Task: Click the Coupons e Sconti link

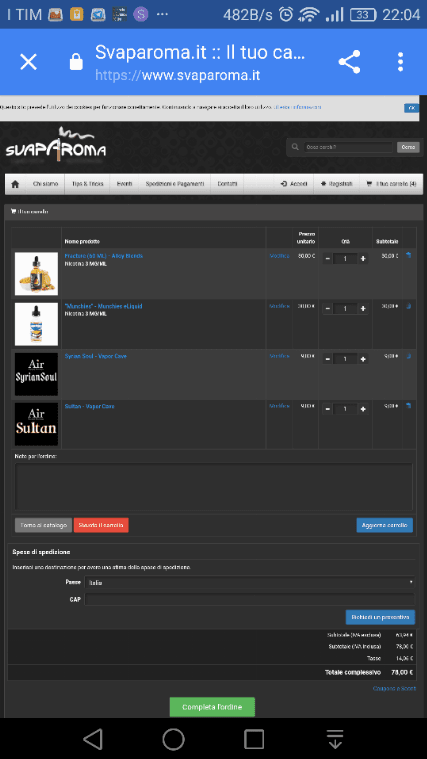Action: point(394,688)
